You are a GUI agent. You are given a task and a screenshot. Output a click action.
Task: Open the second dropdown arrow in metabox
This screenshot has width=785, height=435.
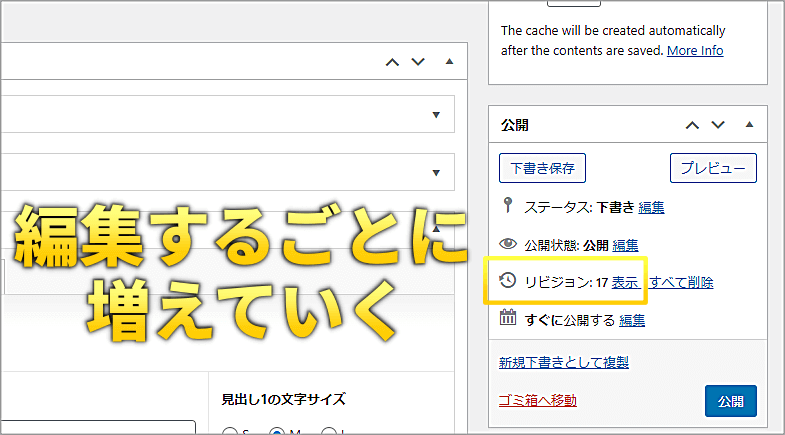coord(436,173)
